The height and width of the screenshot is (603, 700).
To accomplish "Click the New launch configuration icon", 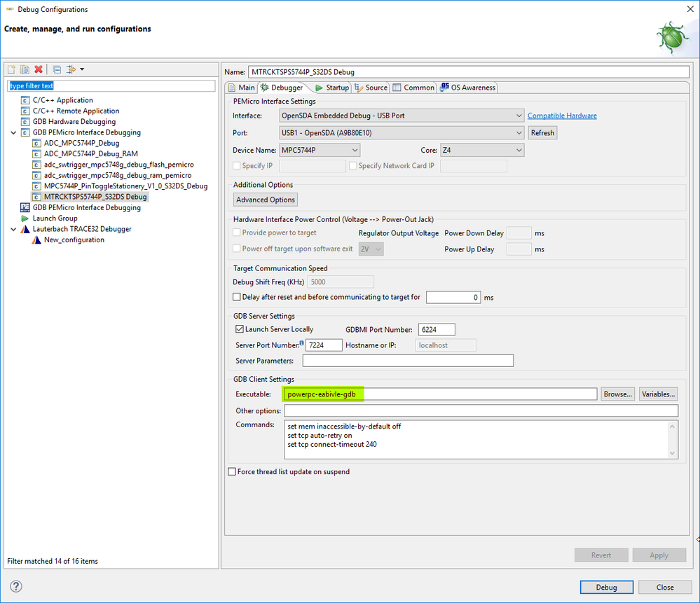I will click(x=12, y=69).
